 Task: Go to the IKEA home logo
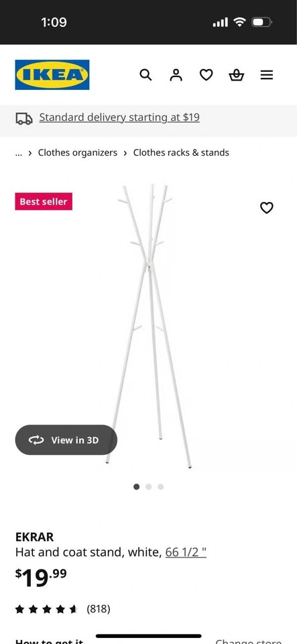pos(52,74)
